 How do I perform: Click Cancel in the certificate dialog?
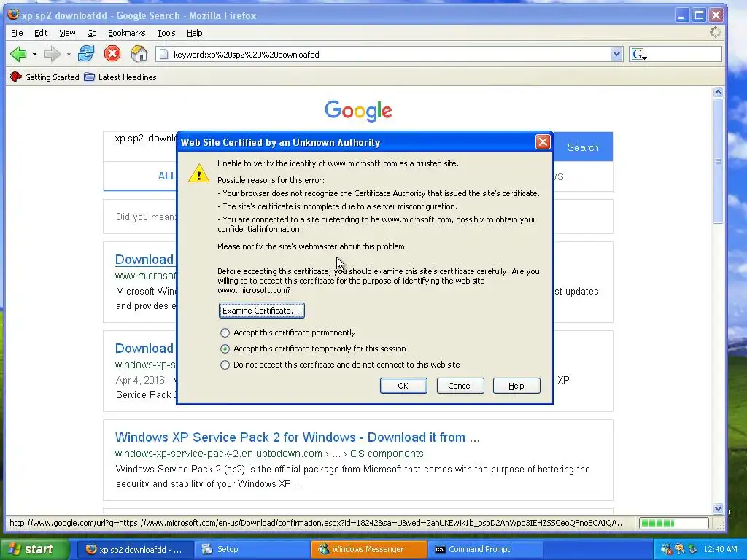coord(460,386)
